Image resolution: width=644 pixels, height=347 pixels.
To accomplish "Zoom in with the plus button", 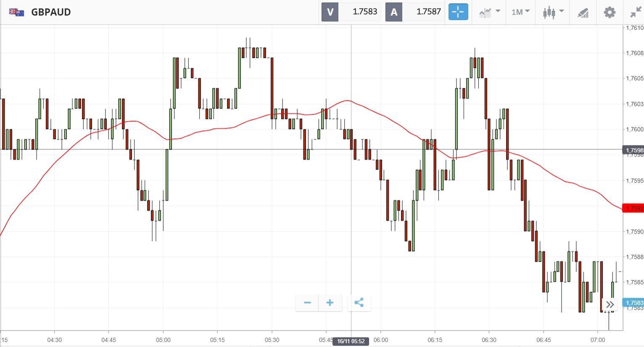I will coord(330,302).
